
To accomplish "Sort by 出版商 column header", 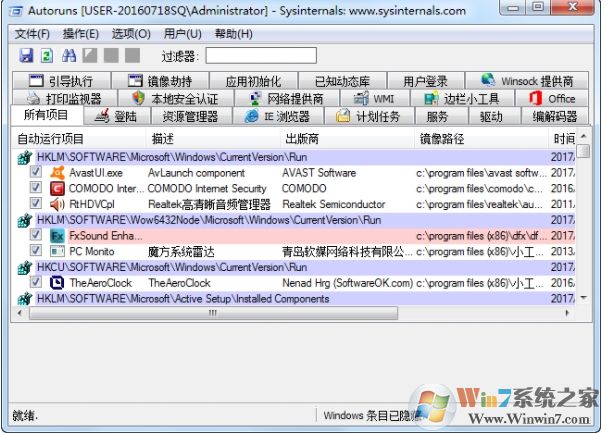I will [x=347, y=138].
